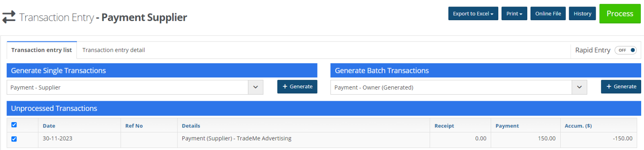Click the plus icon on Single Transactions Generate
644x150 pixels.
coord(285,87)
